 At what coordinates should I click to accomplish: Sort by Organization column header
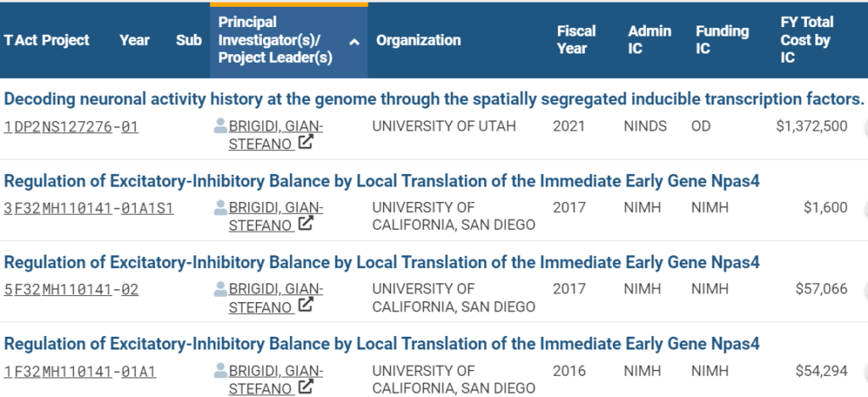[x=419, y=40]
